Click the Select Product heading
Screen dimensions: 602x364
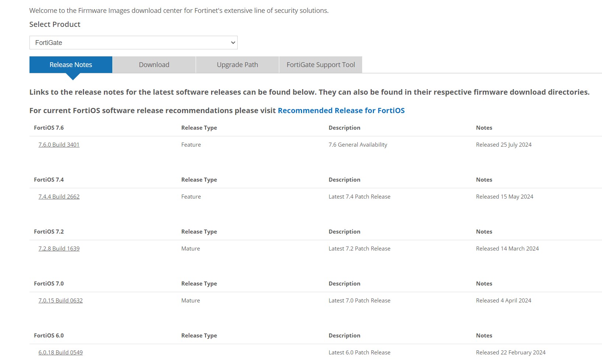click(x=55, y=24)
